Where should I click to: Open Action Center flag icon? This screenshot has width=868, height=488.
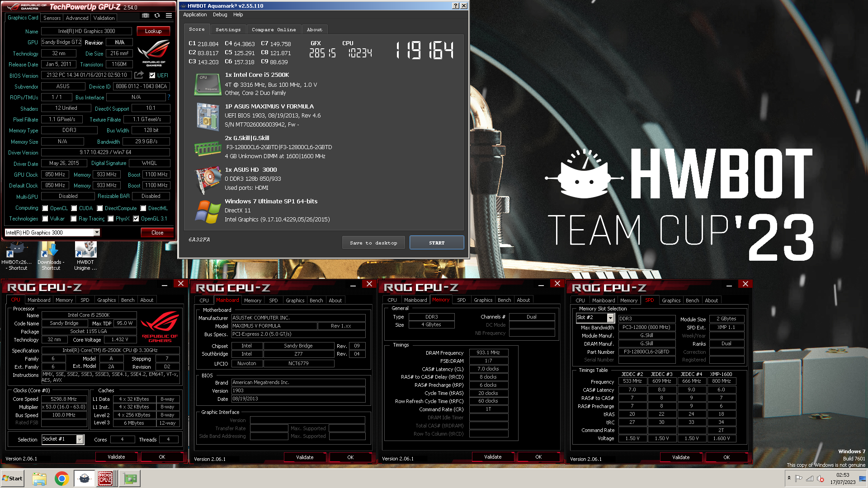pyautogui.click(x=799, y=479)
